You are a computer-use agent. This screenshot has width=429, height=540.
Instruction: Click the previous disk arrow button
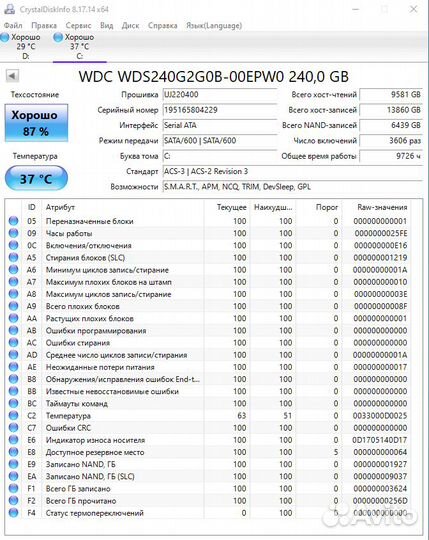(x=12, y=76)
